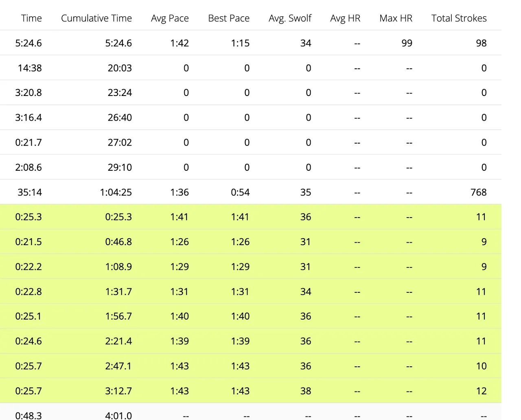This screenshot has width=521, height=420.
Task: Sort by Cumulative Time column header
Action: (96, 18)
